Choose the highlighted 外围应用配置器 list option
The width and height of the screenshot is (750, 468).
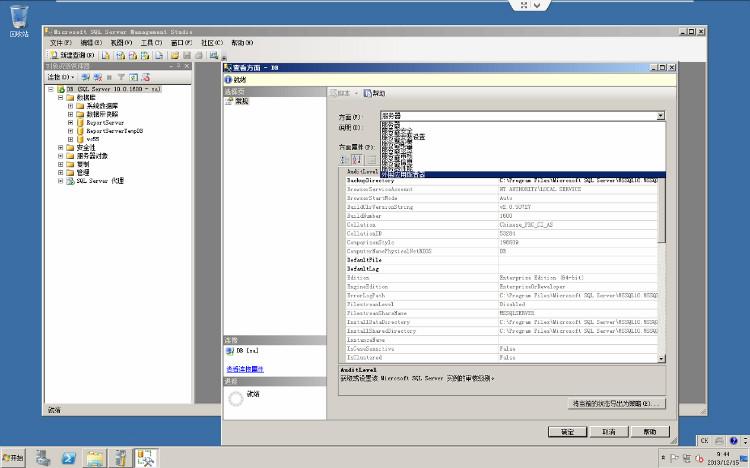click(523, 175)
